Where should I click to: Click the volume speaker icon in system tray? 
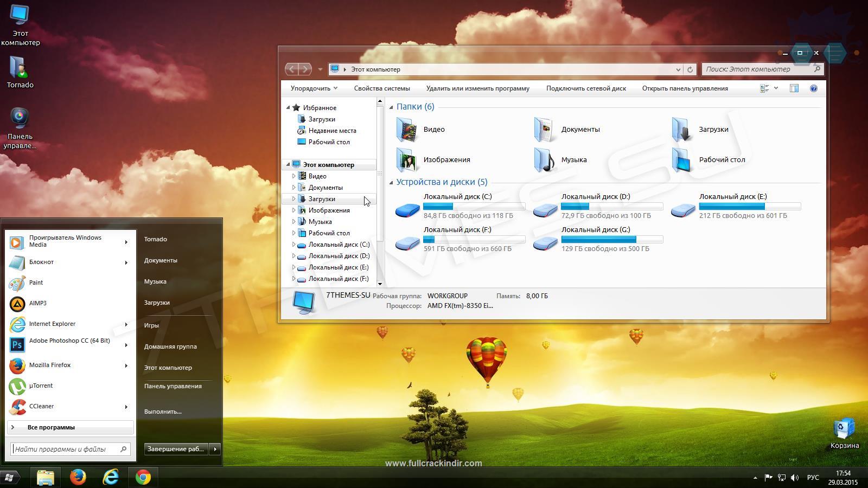tap(795, 478)
